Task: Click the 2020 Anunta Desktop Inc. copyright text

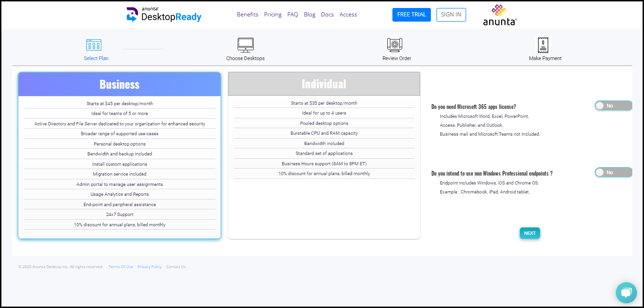Action: click(x=61, y=267)
